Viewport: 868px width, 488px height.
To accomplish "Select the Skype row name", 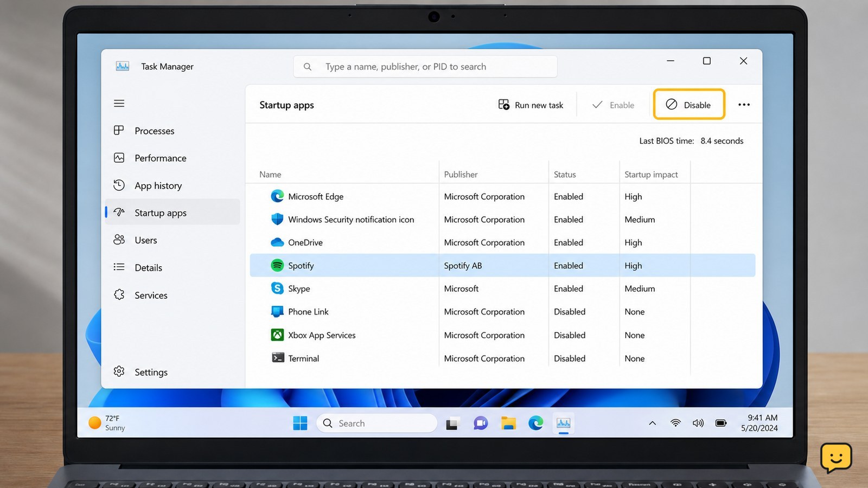I will pos(299,288).
